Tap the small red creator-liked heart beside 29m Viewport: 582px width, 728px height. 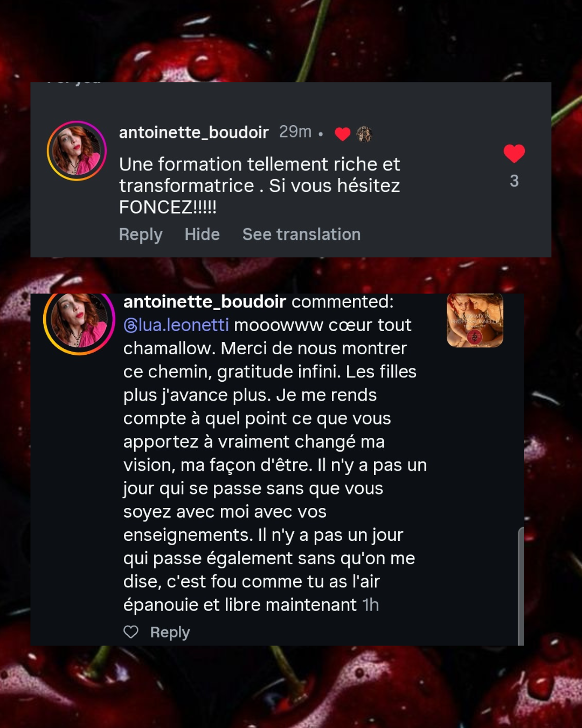coord(343,133)
